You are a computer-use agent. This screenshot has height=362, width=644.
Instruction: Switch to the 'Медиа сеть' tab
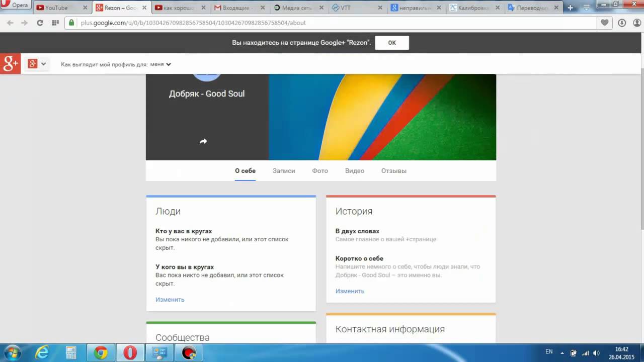pyautogui.click(x=298, y=8)
